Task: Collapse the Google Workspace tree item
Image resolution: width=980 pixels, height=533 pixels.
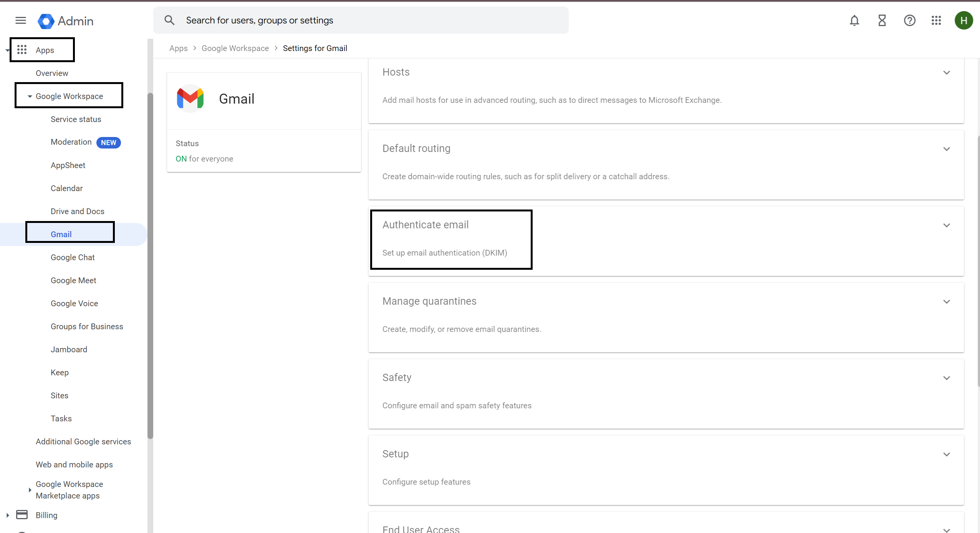Action: pos(30,96)
